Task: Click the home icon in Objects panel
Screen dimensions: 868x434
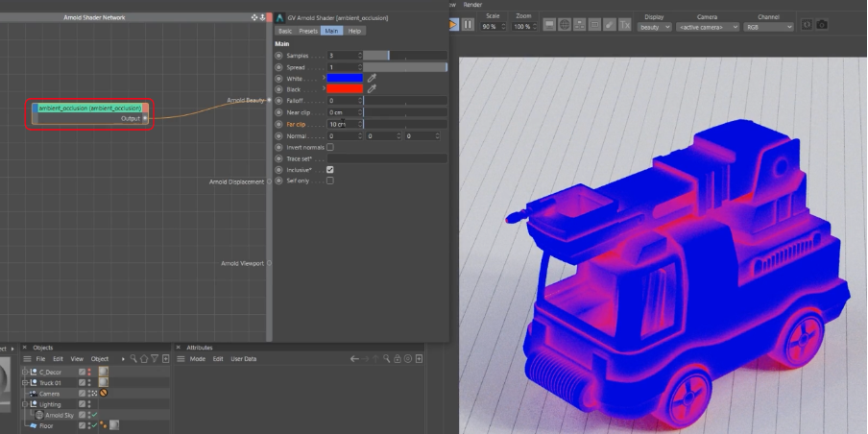Action: tap(144, 359)
